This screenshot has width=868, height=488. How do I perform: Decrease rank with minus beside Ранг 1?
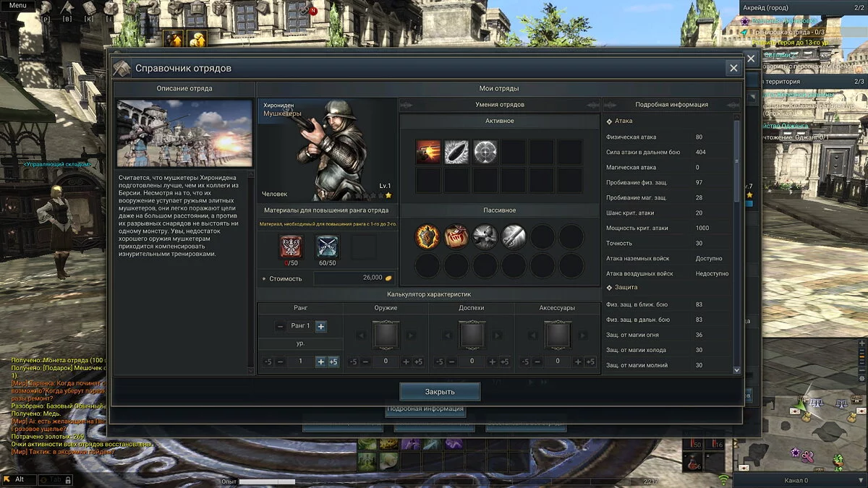pos(280,327)
